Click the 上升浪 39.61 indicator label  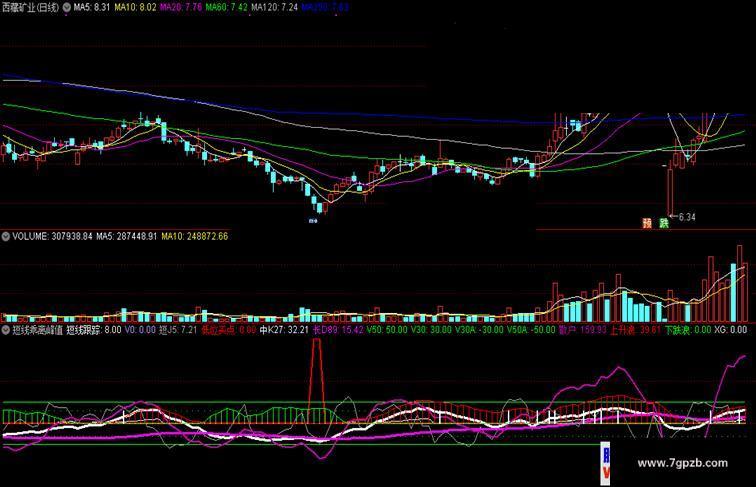635,330
